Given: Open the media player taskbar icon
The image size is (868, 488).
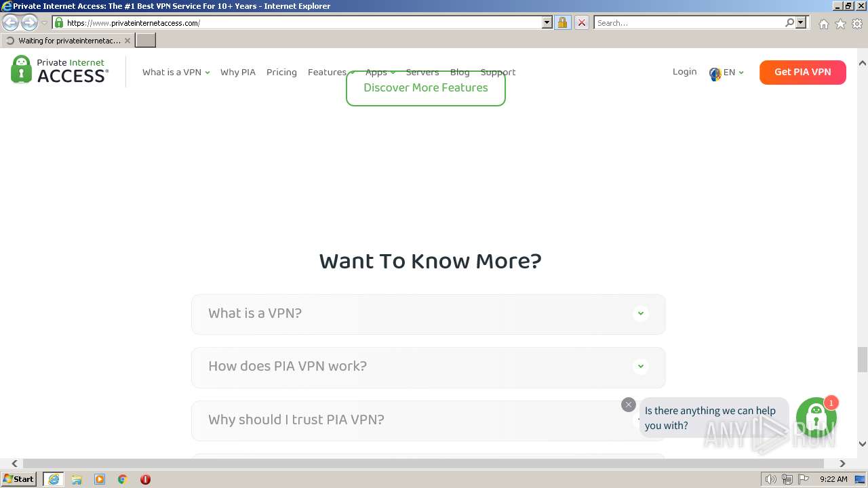Looking at the screenshot, I should click(100, 479).
